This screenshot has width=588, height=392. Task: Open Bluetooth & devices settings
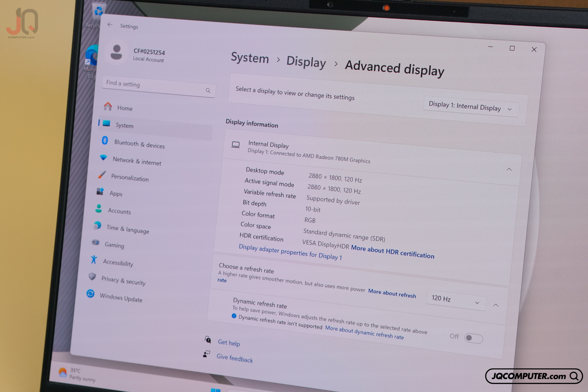click(139, 144)
